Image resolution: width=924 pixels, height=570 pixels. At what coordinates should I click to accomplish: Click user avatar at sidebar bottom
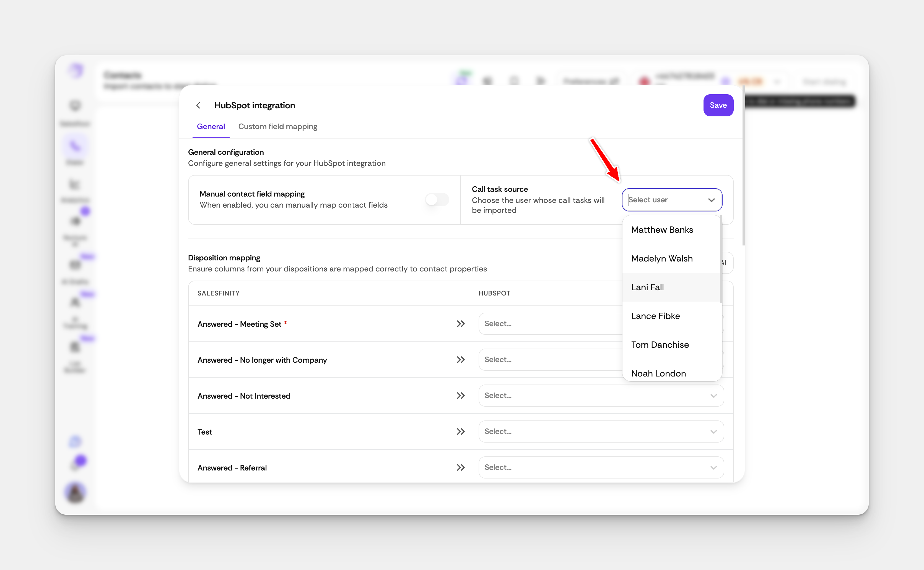point(75,492)
